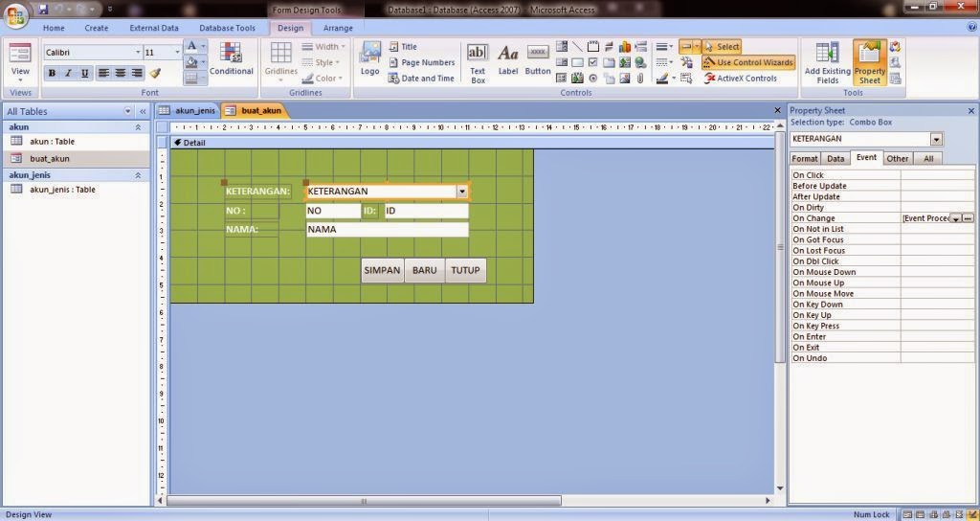
Task: Open On Change event dropdown arrow
Action: [x=956, y=218]
